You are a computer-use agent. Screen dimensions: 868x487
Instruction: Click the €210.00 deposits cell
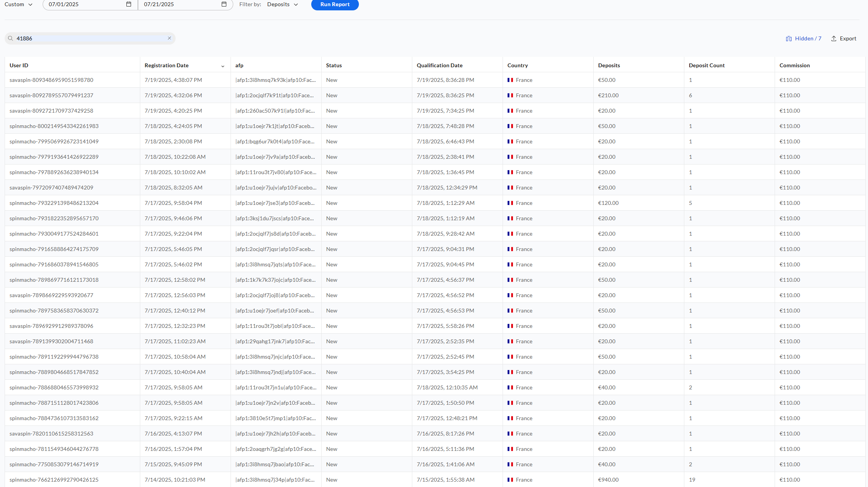608,95
